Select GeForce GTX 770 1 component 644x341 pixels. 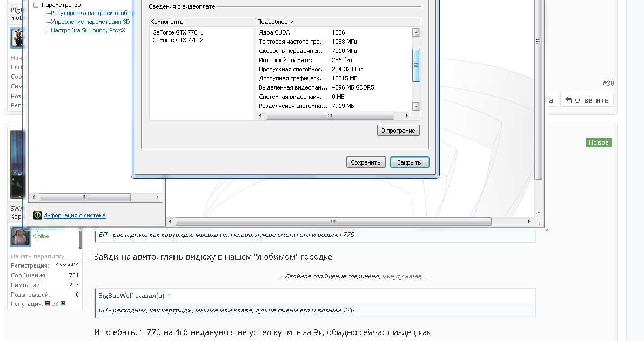[x=177, y=32]
